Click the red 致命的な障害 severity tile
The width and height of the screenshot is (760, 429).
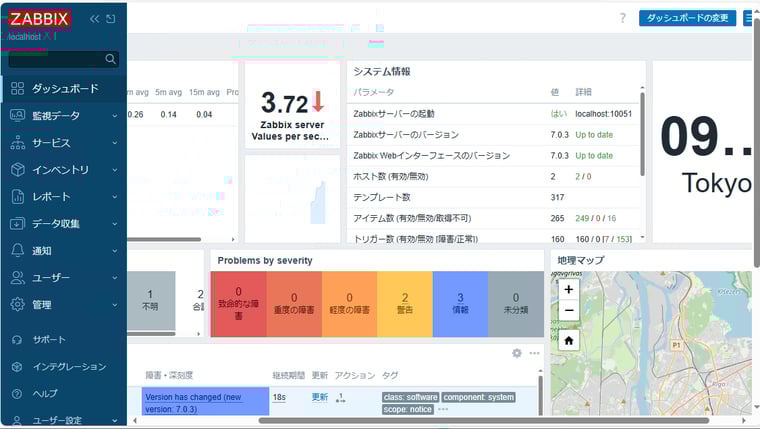[238, 304]
